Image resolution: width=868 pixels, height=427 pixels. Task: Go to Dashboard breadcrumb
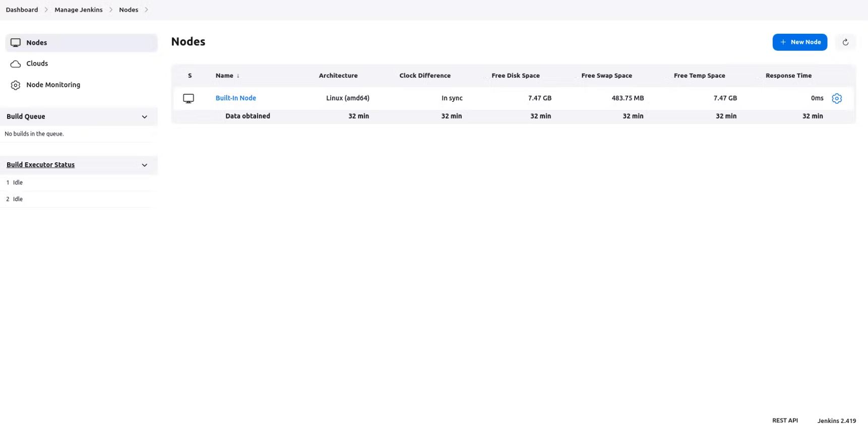22,10
